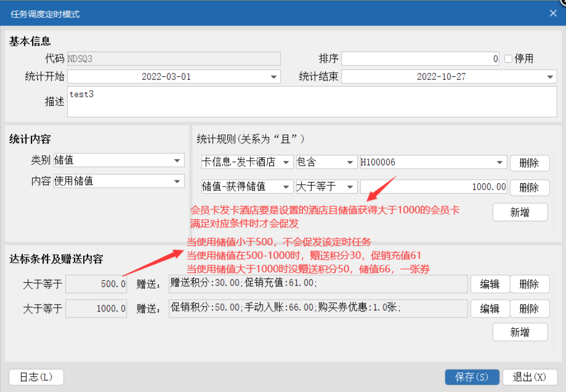Image resolution: width=566 pixels, height=392 pixels.
Task: Click 新增 under 统计规则
Action: (520, 213)
